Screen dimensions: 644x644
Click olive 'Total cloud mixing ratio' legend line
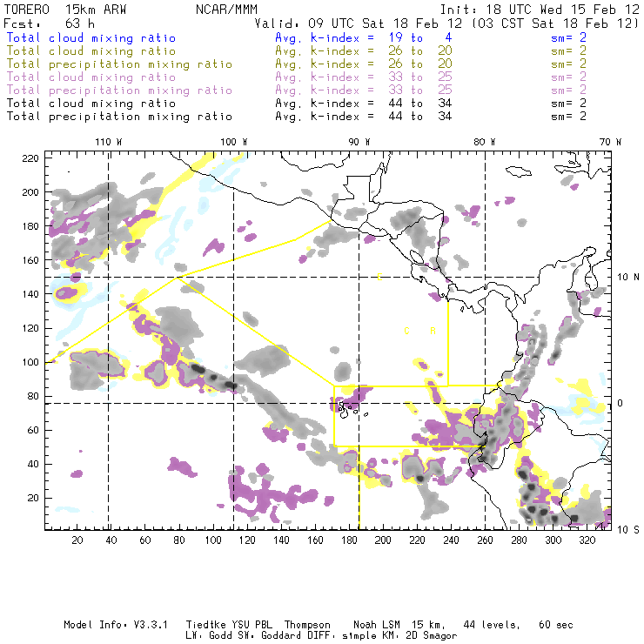[x=91, y=51]
